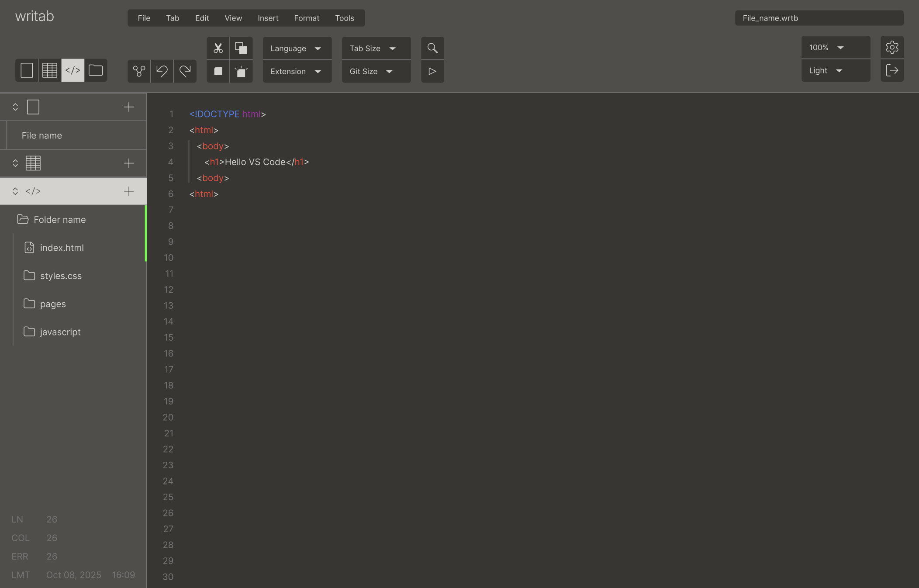Open settings gear icon

[x=892, y=47]
